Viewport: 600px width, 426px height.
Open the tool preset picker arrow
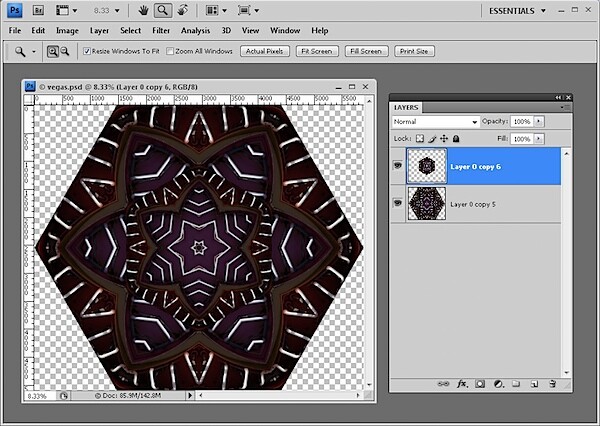pyautogui.click(x=34, y=51)
